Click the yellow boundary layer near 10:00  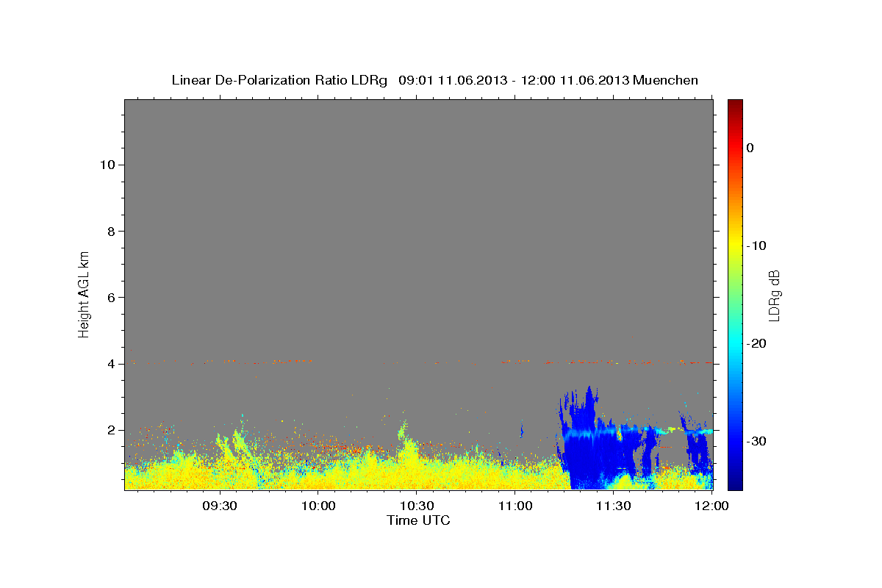click(318, 478)
